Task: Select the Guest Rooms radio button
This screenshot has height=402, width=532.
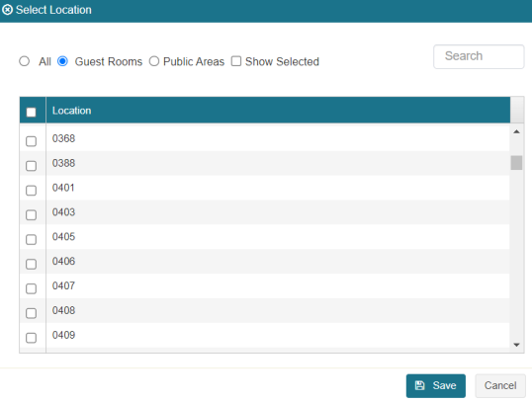Action: [x=62, y=61]
